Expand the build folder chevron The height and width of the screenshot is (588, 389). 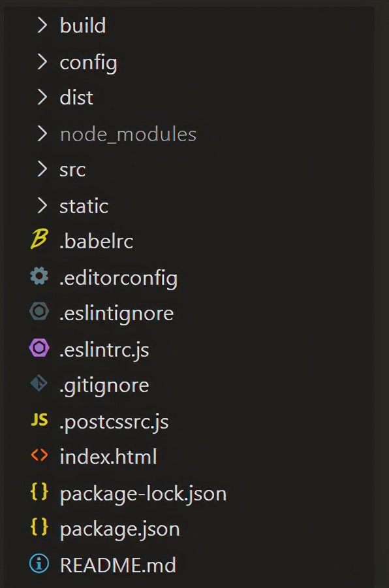point(42,25)
